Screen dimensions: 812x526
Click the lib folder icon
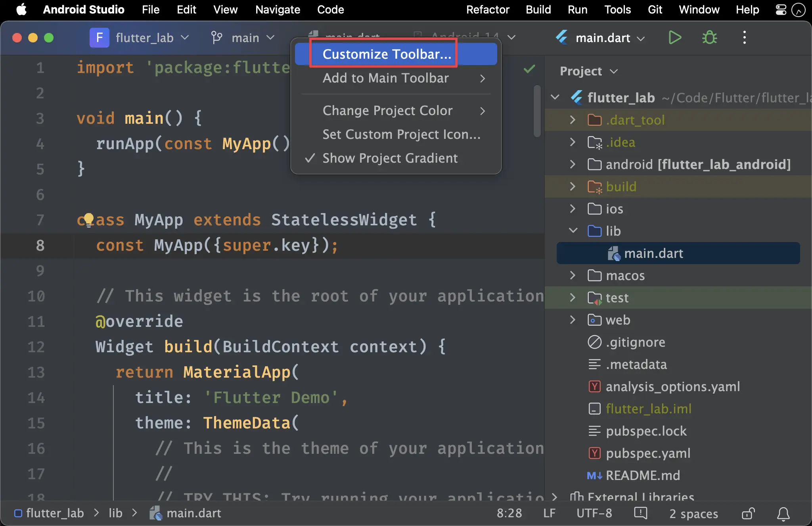594,231
